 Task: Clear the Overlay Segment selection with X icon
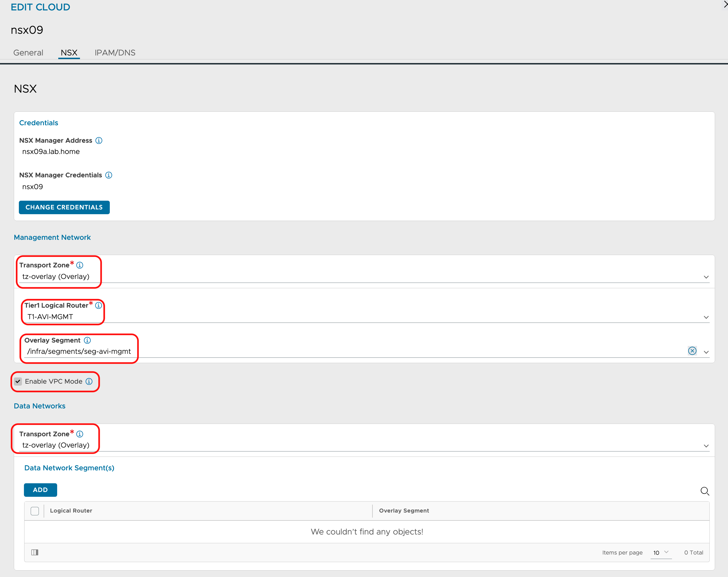pyautogui.click(x=692, y=351)
